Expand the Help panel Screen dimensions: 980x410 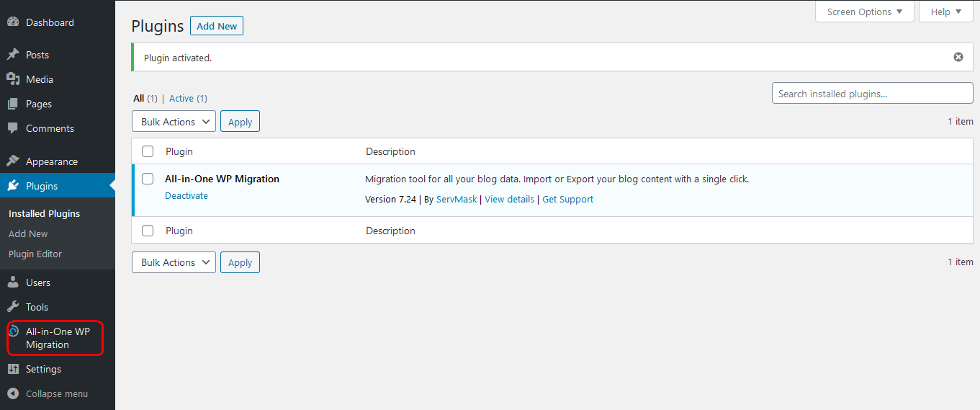tap(946, 12)
